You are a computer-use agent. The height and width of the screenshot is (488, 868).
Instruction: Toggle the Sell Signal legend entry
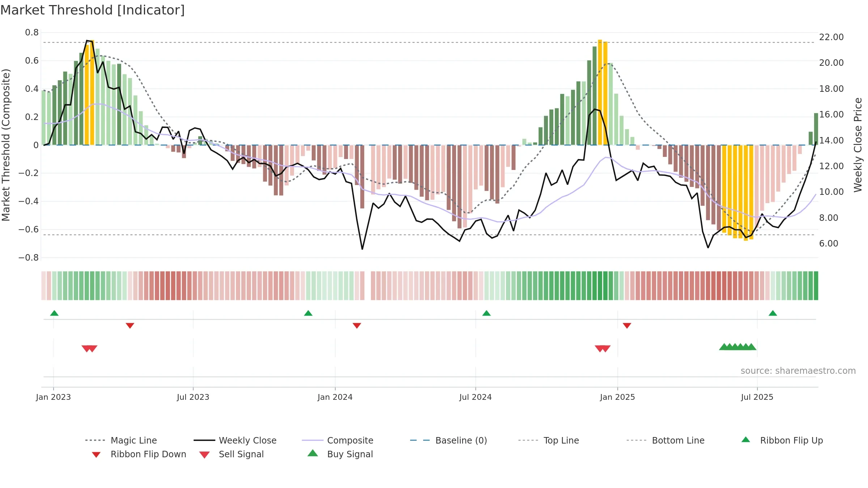point(231,454)
